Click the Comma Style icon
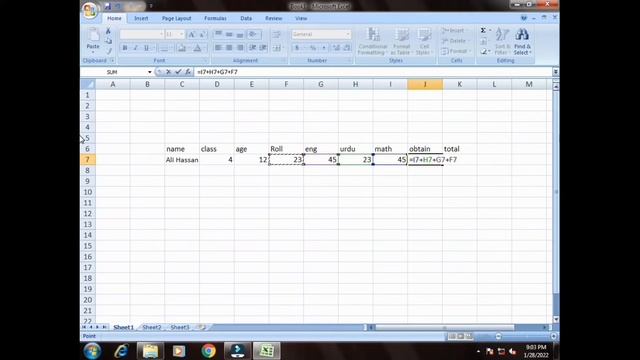This screenshot has width=640, height=360. click(324, 48)
